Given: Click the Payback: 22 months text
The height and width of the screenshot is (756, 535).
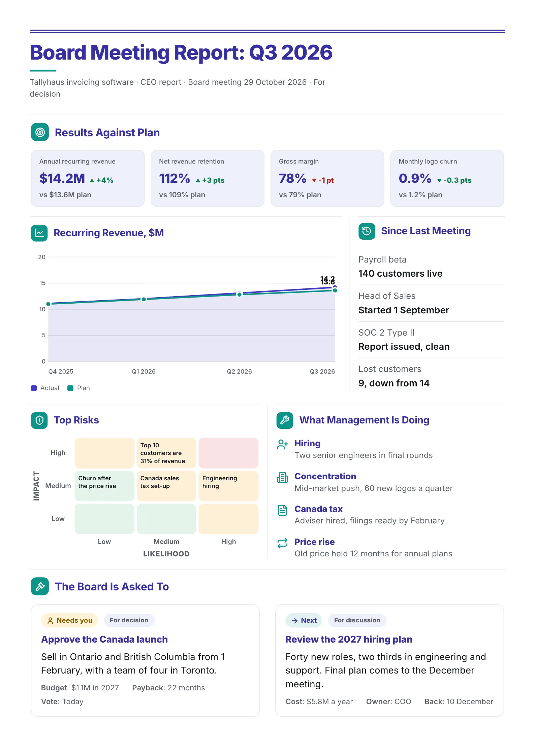Looking at the screenshot, I should click(168, 688).
